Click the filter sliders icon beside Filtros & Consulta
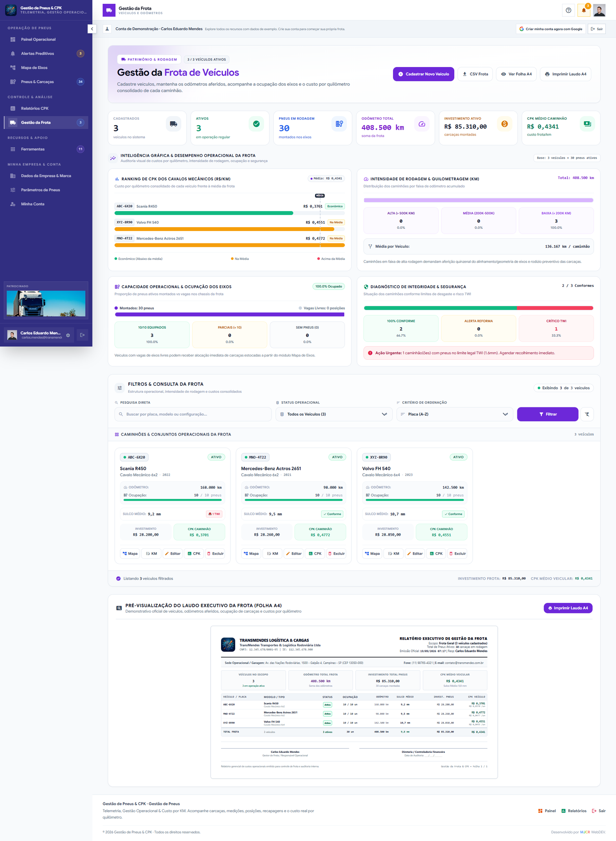The width and height of the screenshot is (616, 841). click(120, 388)
